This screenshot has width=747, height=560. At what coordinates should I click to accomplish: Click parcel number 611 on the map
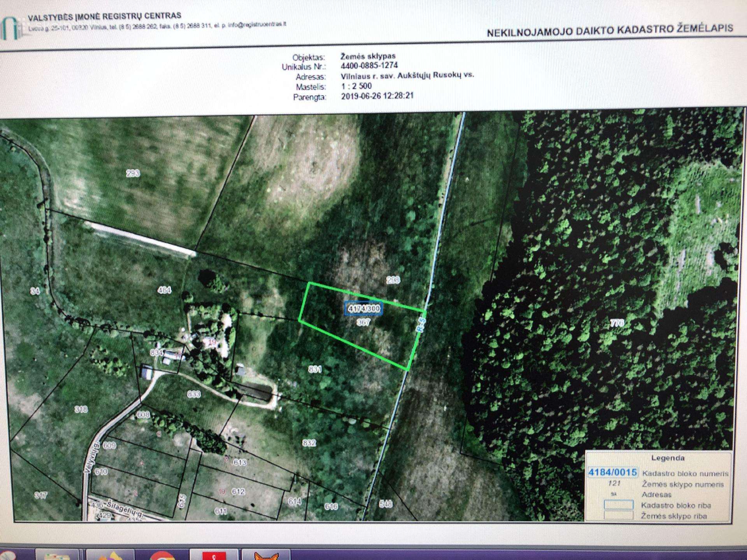[221, 511]
